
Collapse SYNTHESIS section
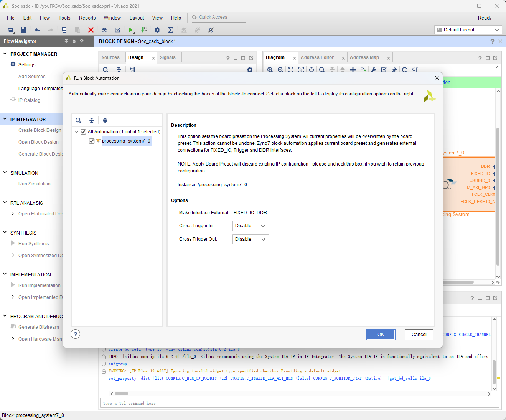click(x=5, y=233)
